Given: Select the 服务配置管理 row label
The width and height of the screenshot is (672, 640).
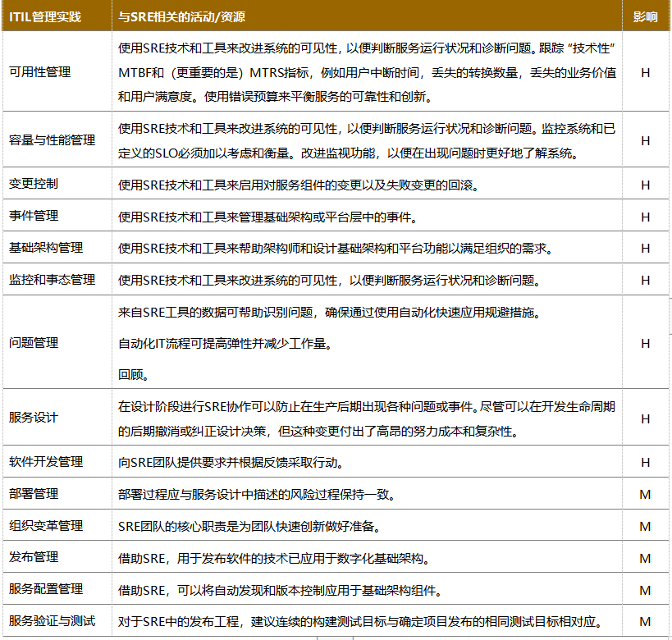Looking at the screenshot, I should [x=46, y=589].
